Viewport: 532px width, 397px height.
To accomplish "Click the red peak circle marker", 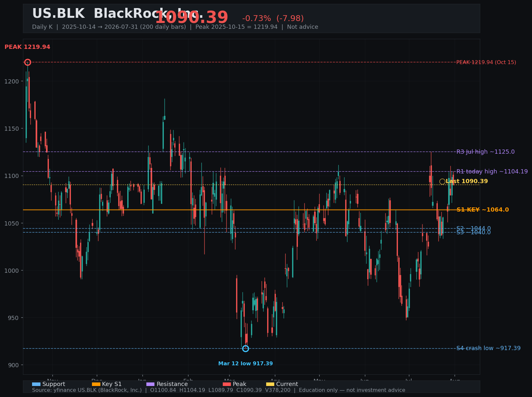I will click(28, 62).
